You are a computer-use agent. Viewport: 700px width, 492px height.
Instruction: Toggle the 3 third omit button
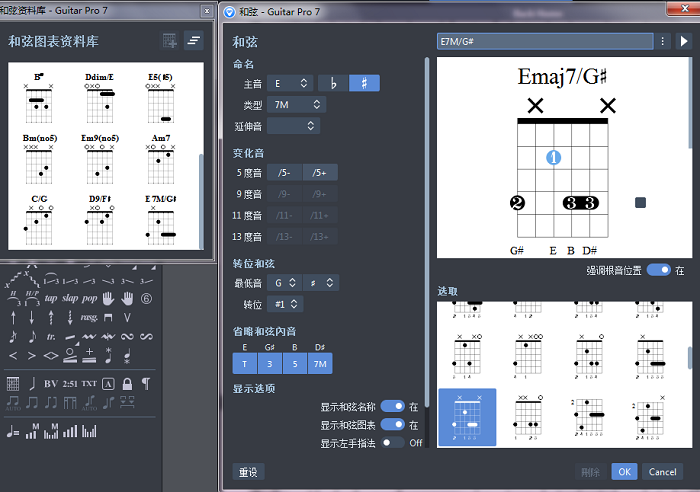(x=270, y=364)
